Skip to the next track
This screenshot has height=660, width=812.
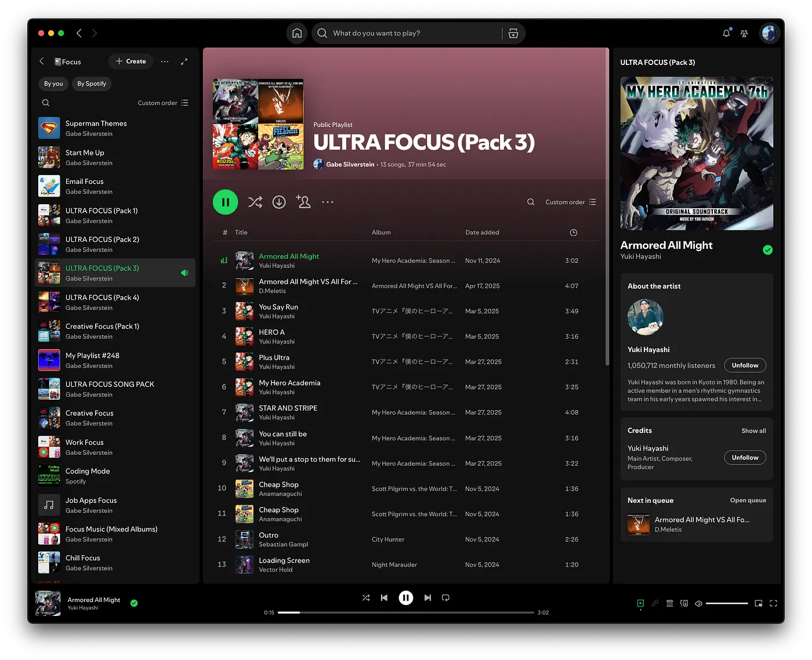(x=427, y=598)
